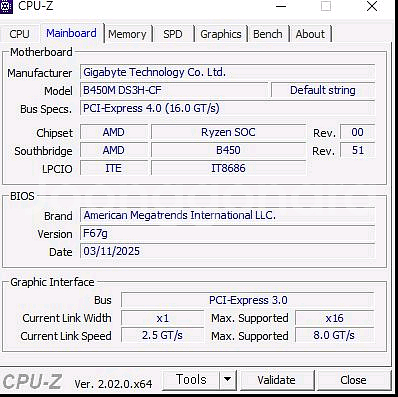Select the SPD tab
This screenshot has width=398, height=397.
tap(173, 34)
